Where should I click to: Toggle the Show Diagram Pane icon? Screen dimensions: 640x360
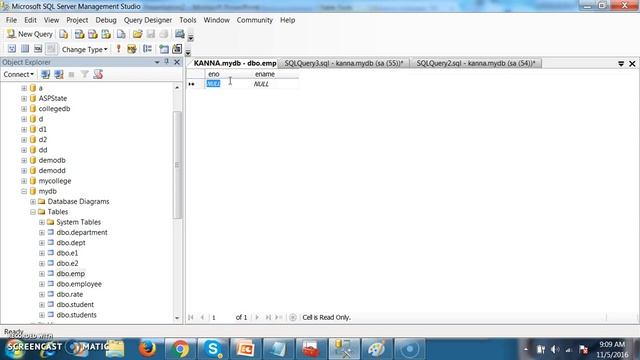click(12, 49)
